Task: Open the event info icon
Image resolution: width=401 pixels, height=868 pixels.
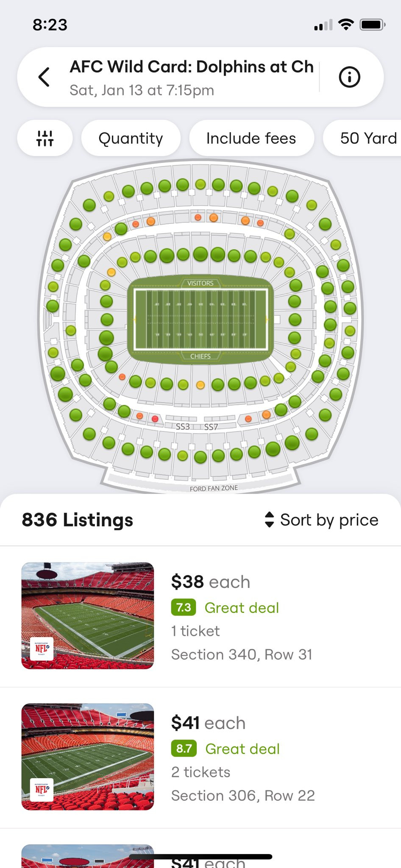Action: tap(349, 77)
